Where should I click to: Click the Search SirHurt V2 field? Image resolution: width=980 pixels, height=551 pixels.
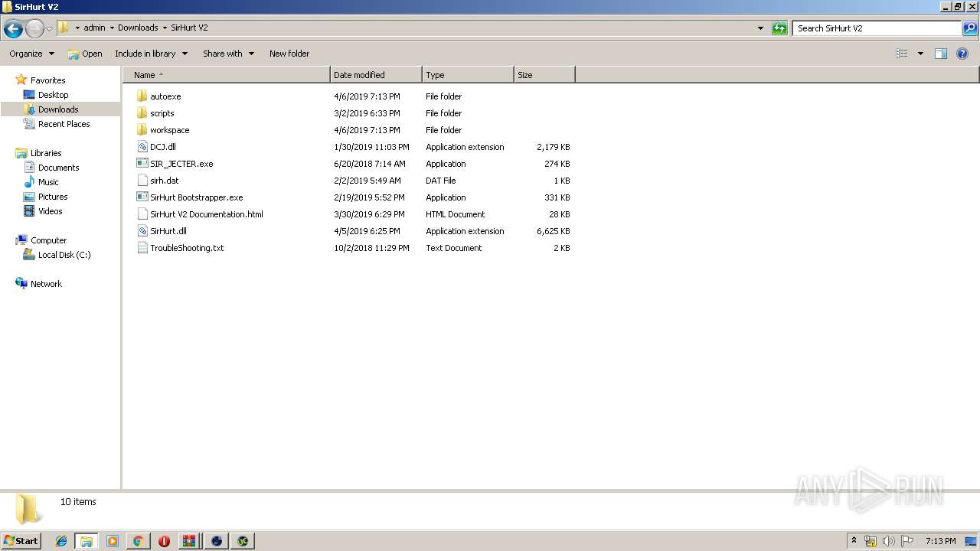tap(877, 28)
